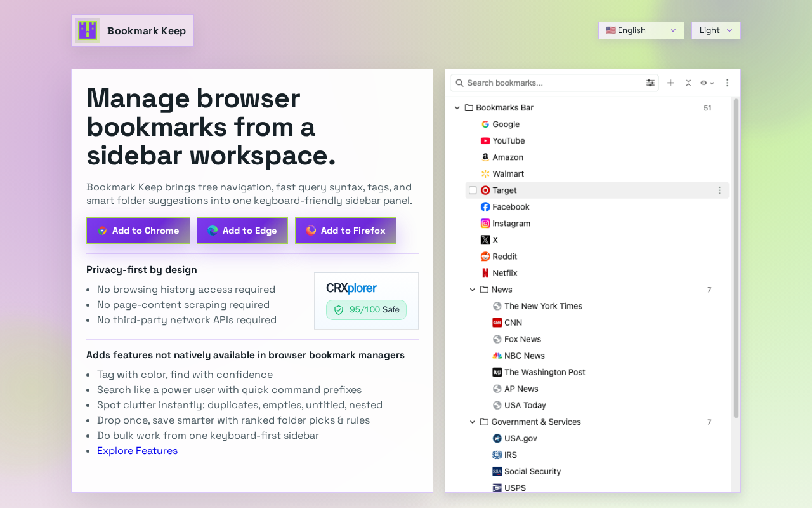Viewport: 812px width, 508px height.
Task: Select the USPS bookmark row
Action: point(514,488)
